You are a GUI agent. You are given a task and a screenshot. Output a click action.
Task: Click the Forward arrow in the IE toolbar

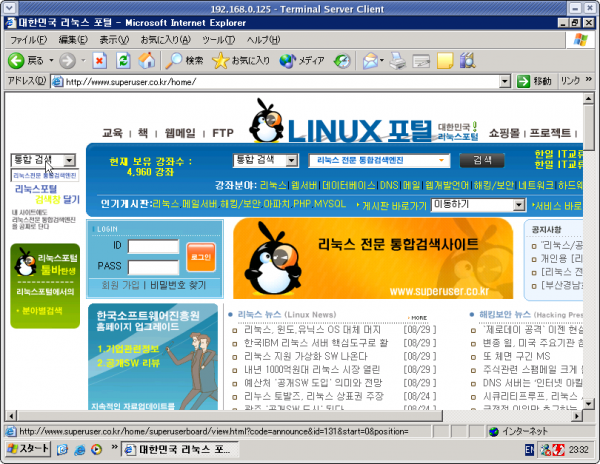pos(67,61)
